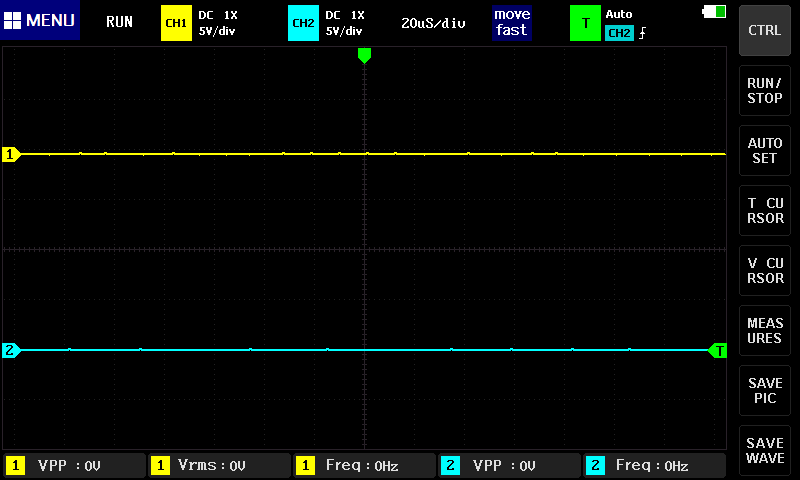Check the battery indicator icon

pos(715,12)
